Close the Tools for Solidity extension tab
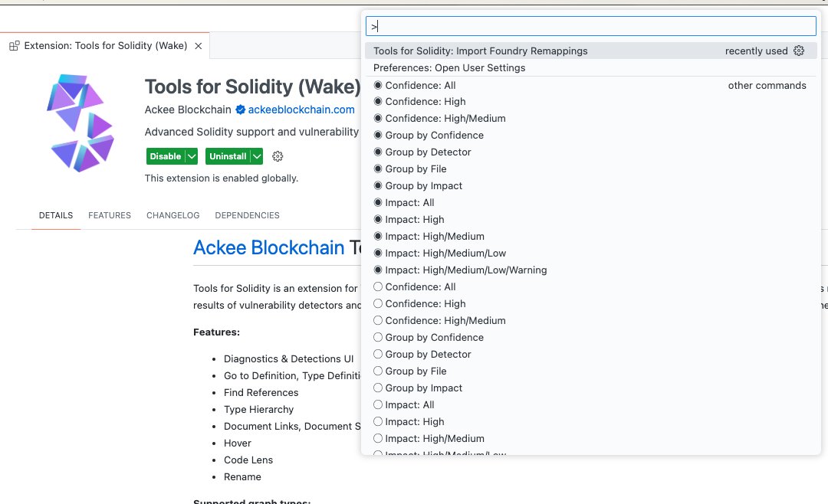Viewport: 828px width, 504px height. 199,46
